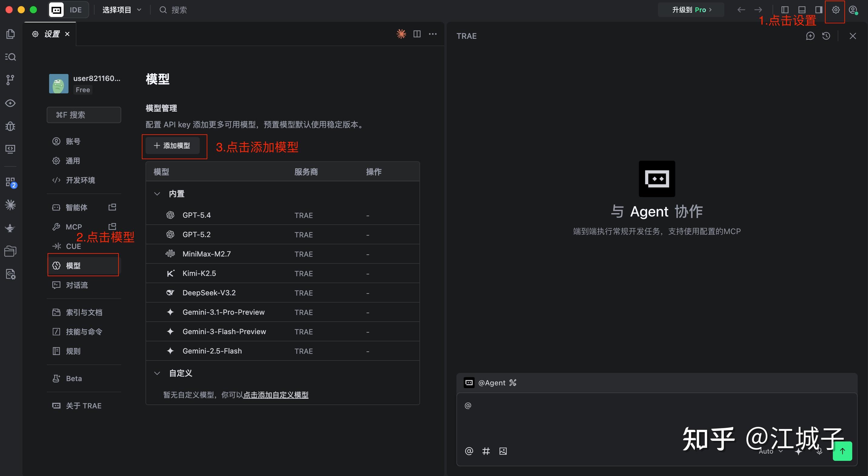Image resolution: width=868 pixels, height=476 pixels.
Task: Toggle the left sidebar layout icon
Action: point(785,10)
